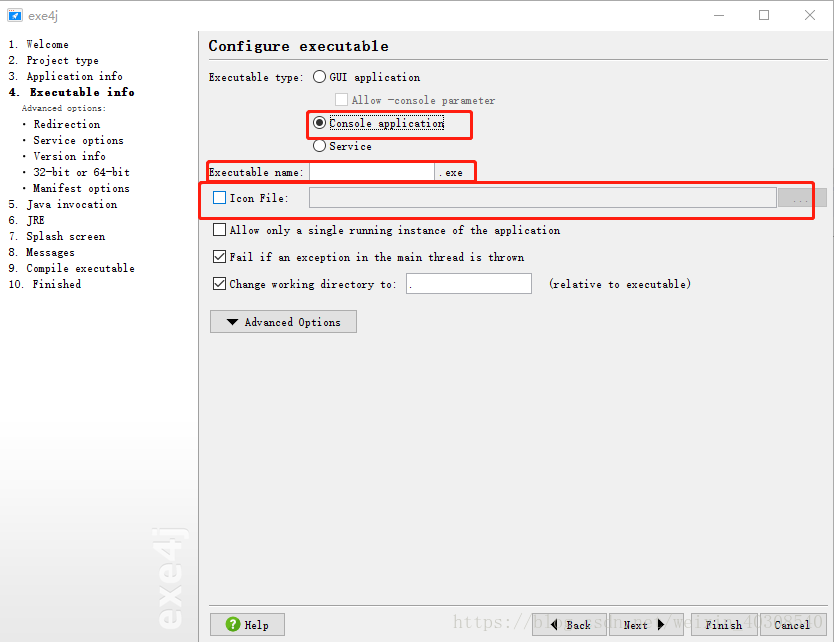Expand the Advanced Options dropdown
The height and width of the screenshot is (642, 834).
283,322
